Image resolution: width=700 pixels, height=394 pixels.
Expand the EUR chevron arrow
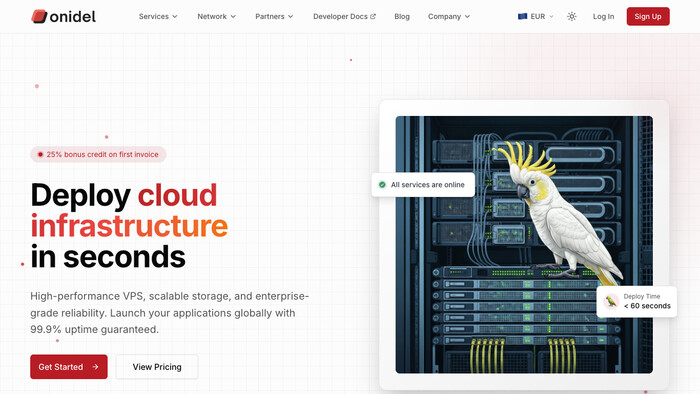pyautogui.click(x=551, y=17)
